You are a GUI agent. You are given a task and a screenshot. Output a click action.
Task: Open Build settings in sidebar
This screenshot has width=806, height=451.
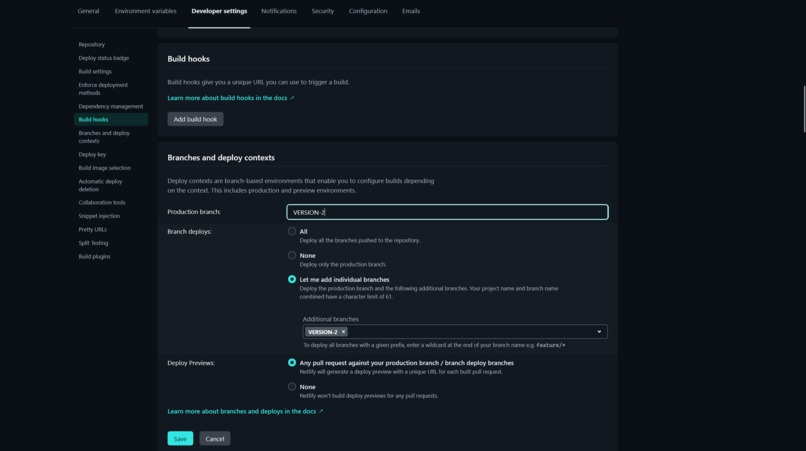[x=95, y=71]
